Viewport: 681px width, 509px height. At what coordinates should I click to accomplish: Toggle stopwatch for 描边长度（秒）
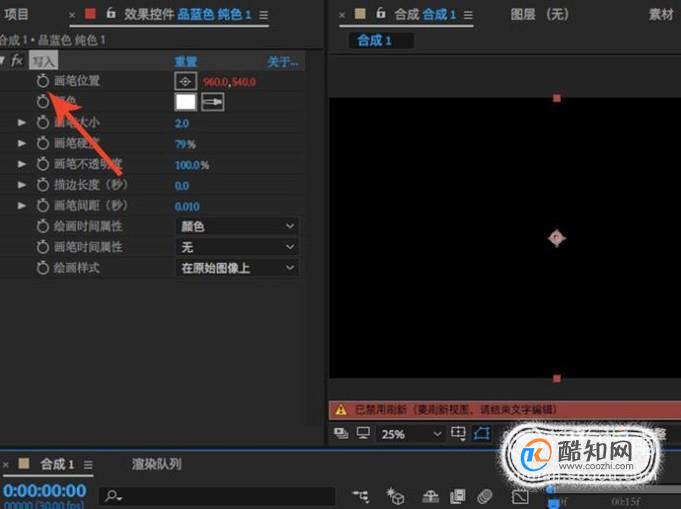tap(43, 185)
